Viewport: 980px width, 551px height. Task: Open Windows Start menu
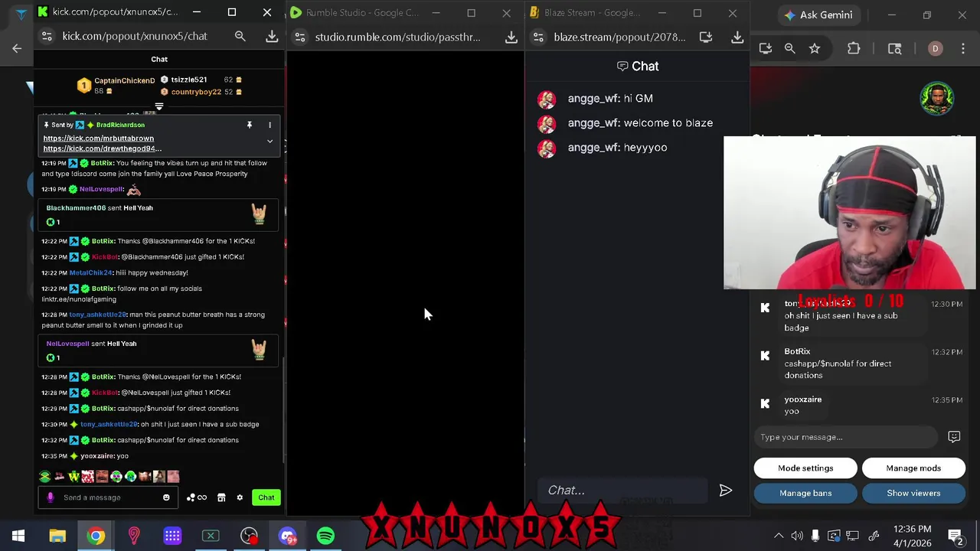pyautogui.click(x=18, y=536)
